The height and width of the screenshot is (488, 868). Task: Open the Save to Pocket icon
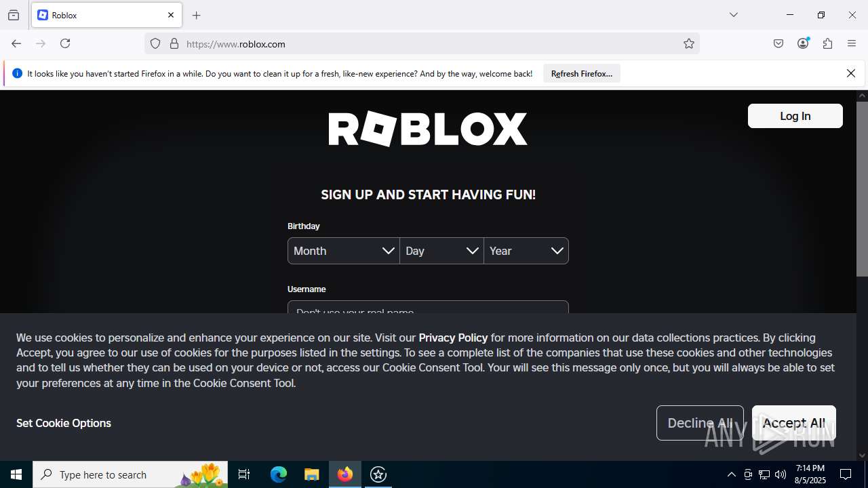tap(778, 43)
